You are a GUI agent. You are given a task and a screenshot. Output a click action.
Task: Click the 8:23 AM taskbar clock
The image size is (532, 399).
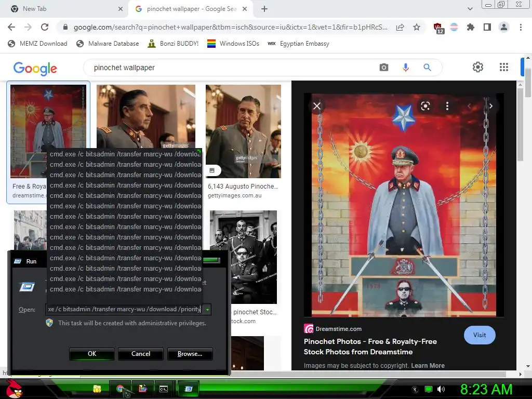coord(486,389)
